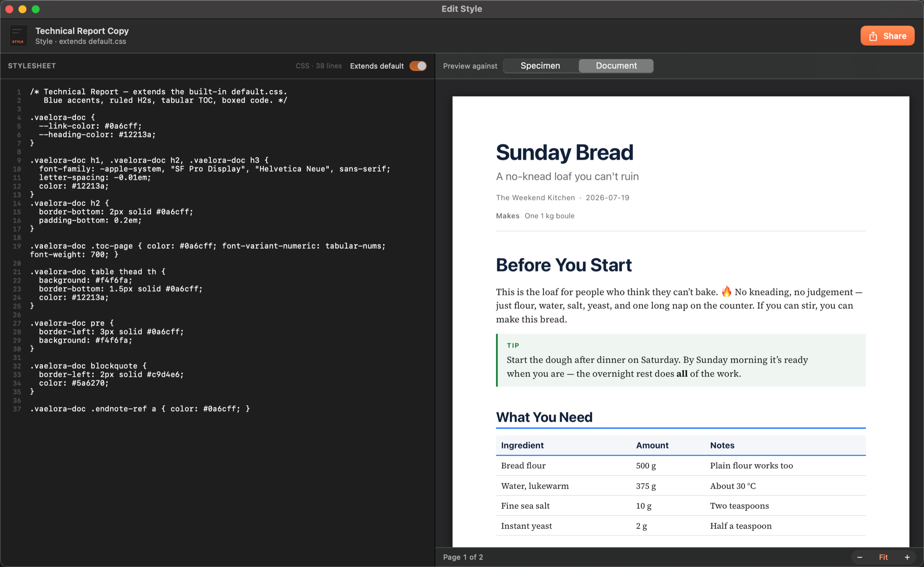This screenshot has width=924, height=567.
Task: Click '.vaelora-doc table thead th {' line
Action: tap(97, 272)
